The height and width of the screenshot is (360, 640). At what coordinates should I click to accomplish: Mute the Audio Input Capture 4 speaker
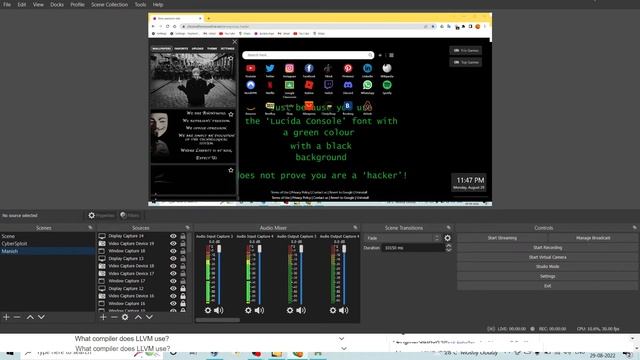pyautogui.click(x=259, y=311)
